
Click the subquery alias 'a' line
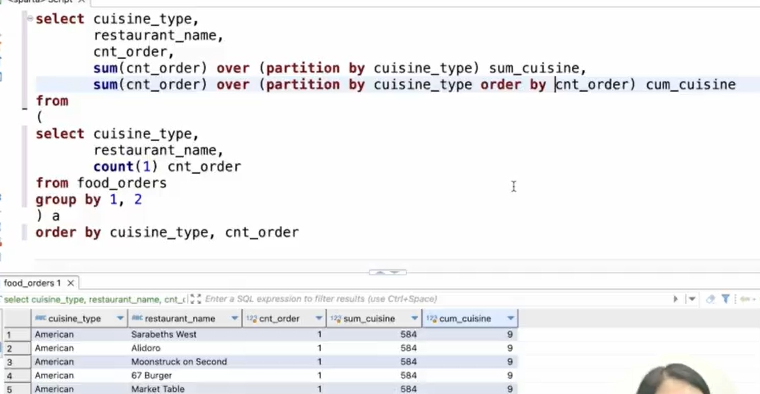click(x=48, y=216)
